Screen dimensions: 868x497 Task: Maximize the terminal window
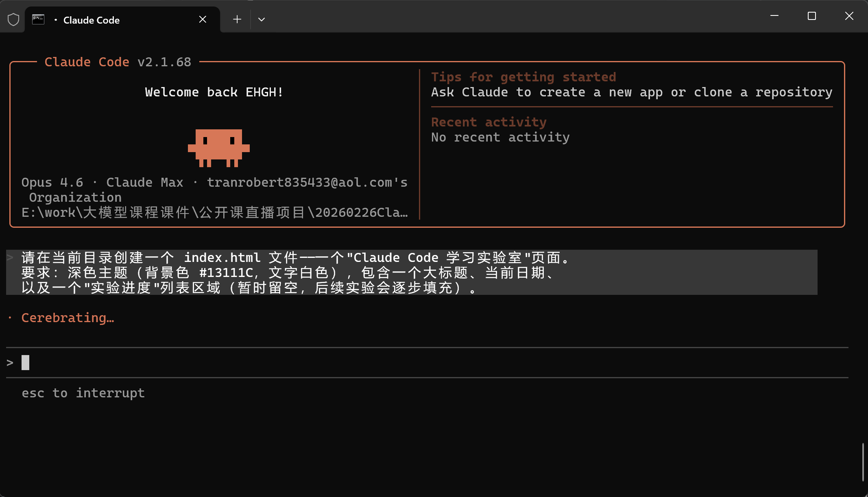coord(812,16)
